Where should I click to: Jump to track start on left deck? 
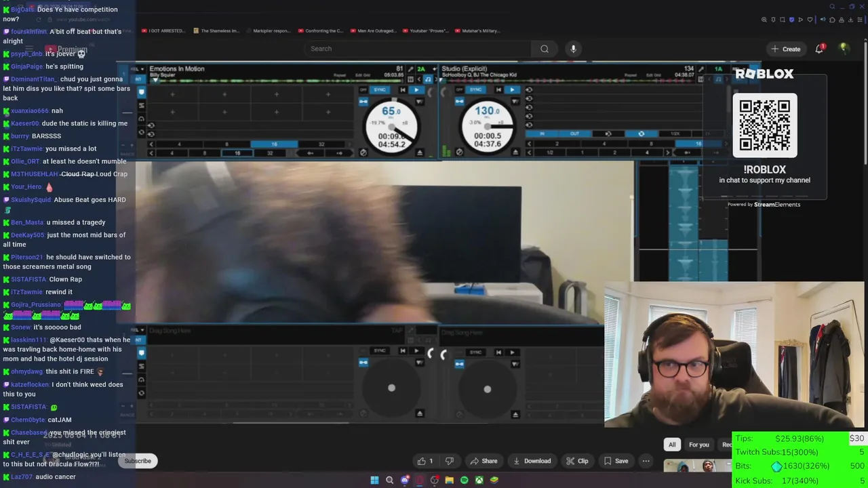[x=403, y=89]
